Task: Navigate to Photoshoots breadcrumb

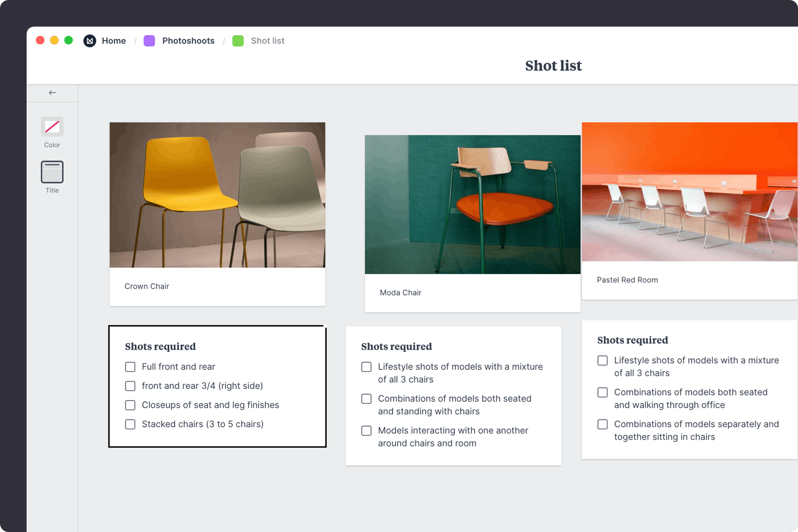Action: pos(188,41)
